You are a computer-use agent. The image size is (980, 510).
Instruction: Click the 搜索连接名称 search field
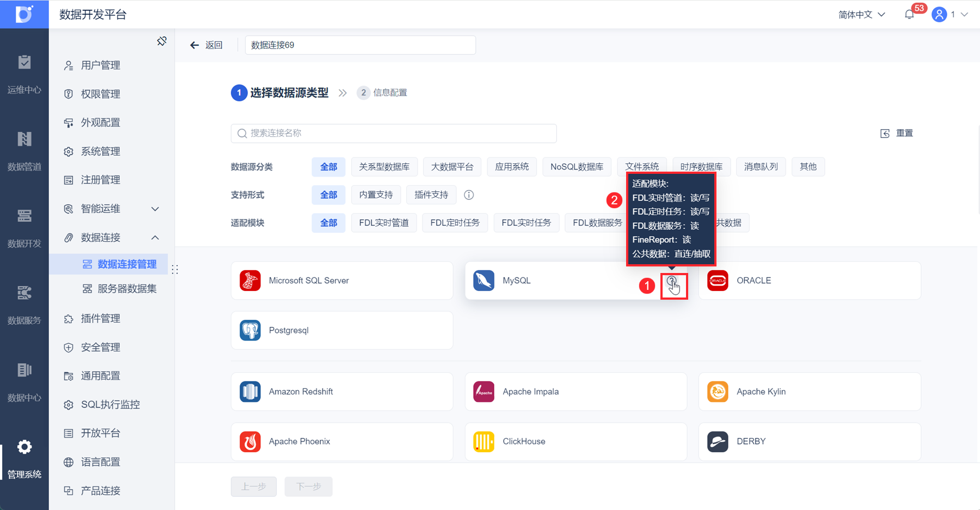click(x=394, y=133)
